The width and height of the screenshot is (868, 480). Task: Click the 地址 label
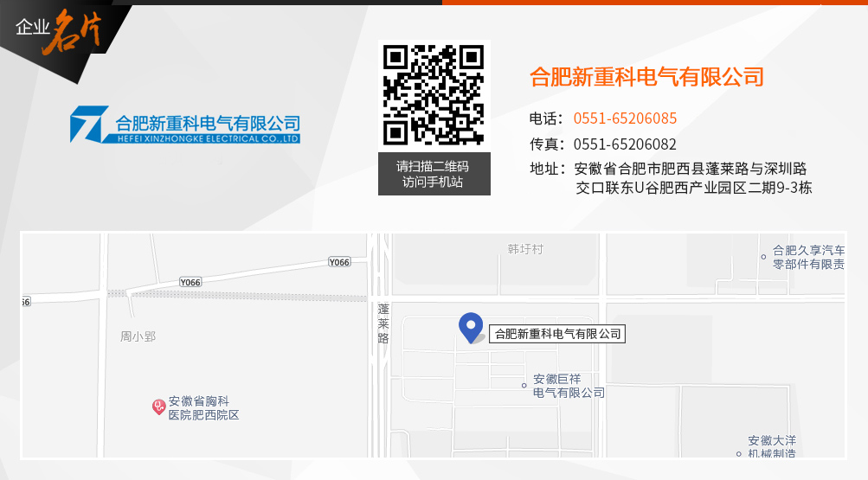(548, 169)
